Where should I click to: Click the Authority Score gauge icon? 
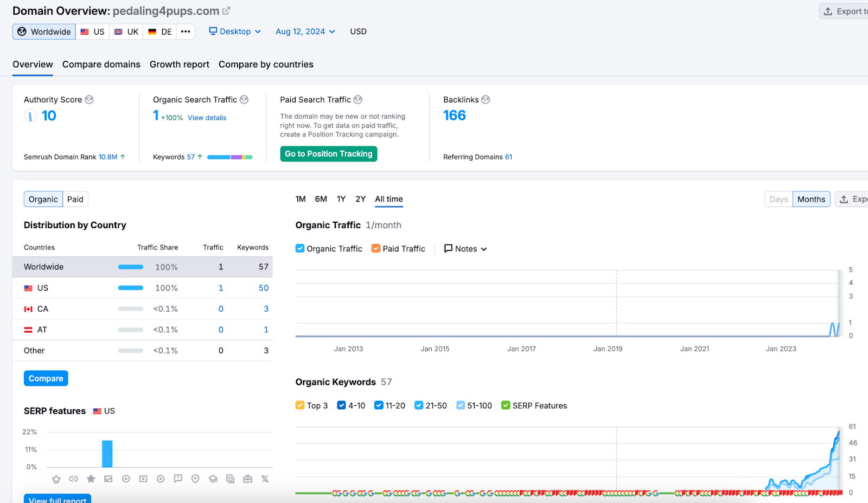click(30, 115)
